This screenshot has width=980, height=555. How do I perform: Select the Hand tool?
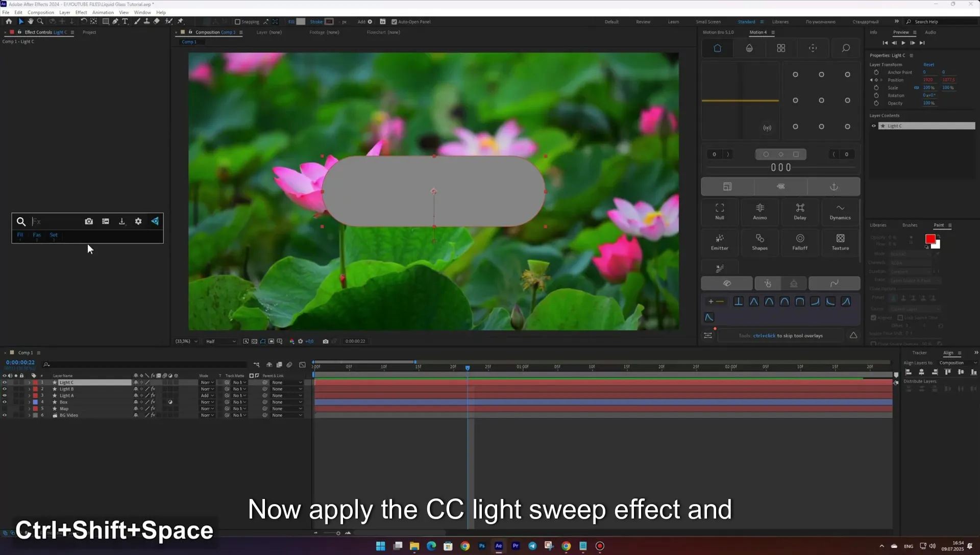point(31,21)
